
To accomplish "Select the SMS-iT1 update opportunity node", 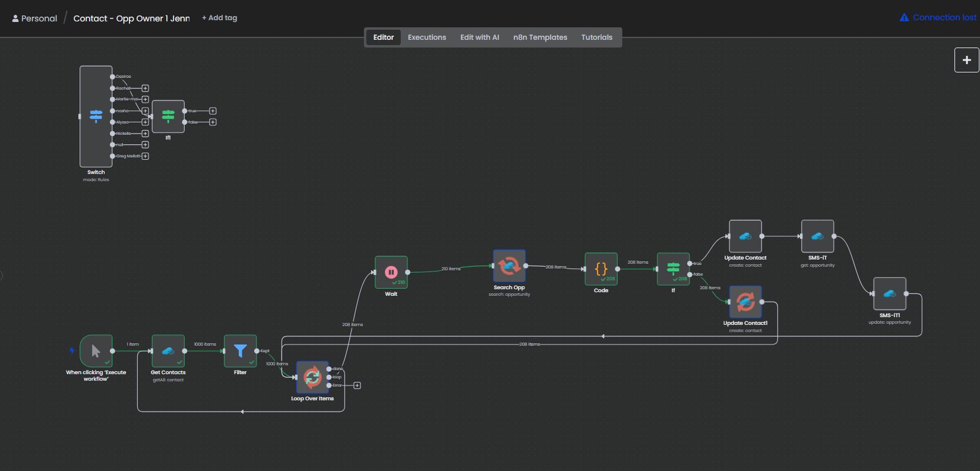I will [x=889, y=293].
